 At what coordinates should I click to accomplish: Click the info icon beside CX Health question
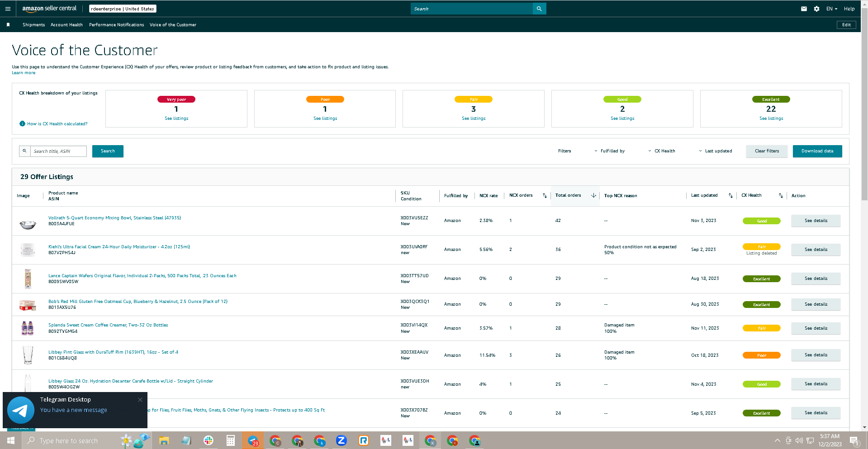[x=22, y=124]
